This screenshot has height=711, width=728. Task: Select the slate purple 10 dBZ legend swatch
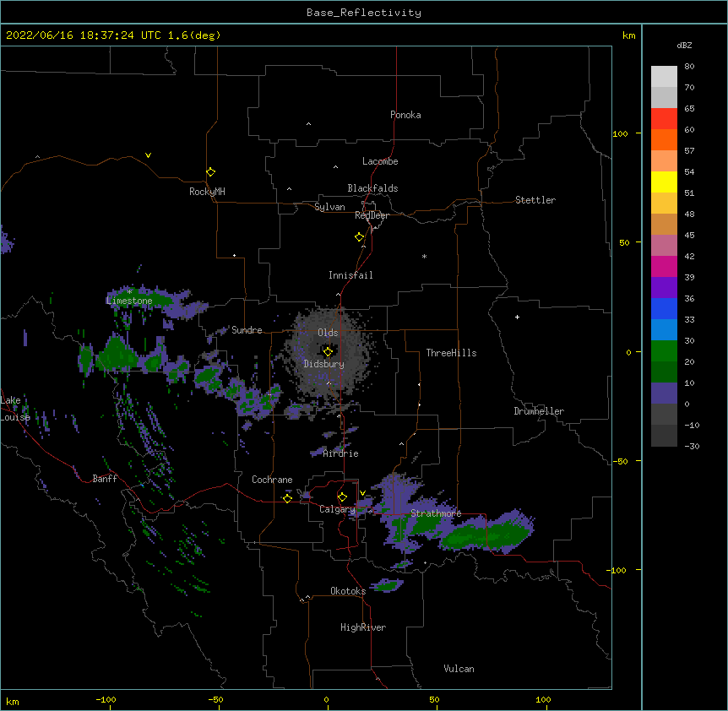click(x=664, y=393)
